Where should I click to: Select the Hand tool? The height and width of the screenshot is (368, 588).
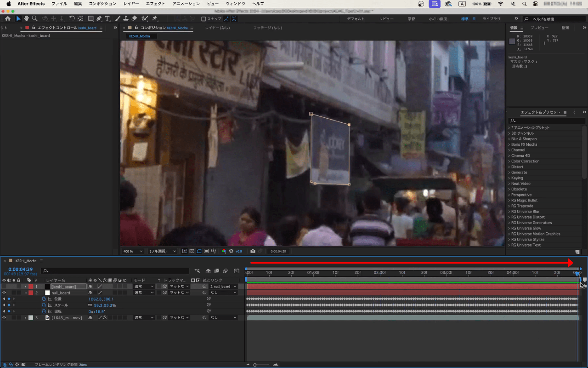pos(26,19)
